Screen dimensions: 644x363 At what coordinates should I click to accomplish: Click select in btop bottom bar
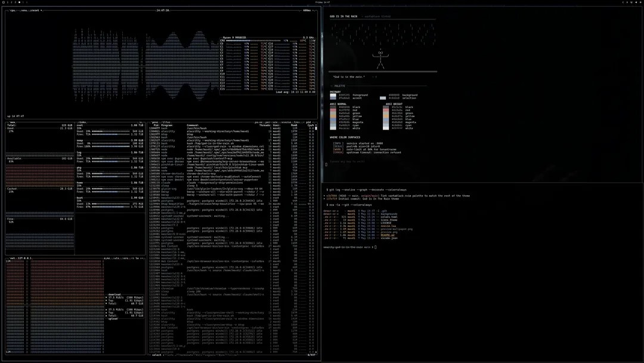(x=156, y=355)
